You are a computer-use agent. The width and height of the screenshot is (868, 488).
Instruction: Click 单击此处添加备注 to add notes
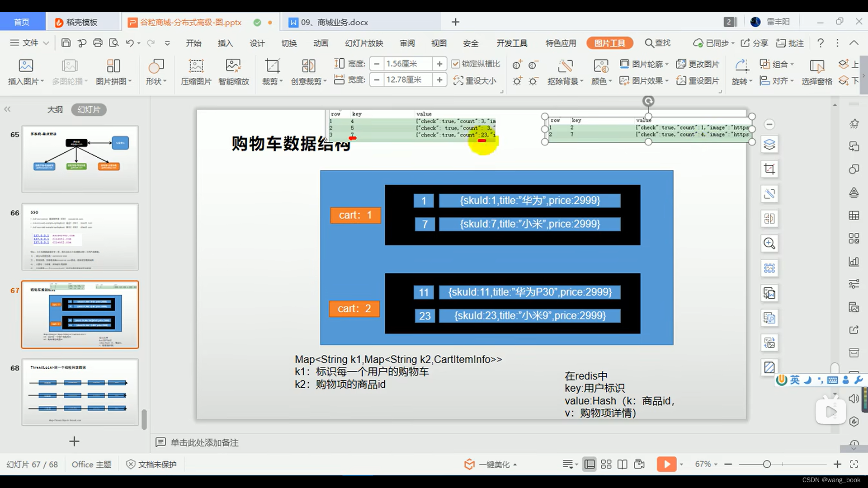point(204,442)
